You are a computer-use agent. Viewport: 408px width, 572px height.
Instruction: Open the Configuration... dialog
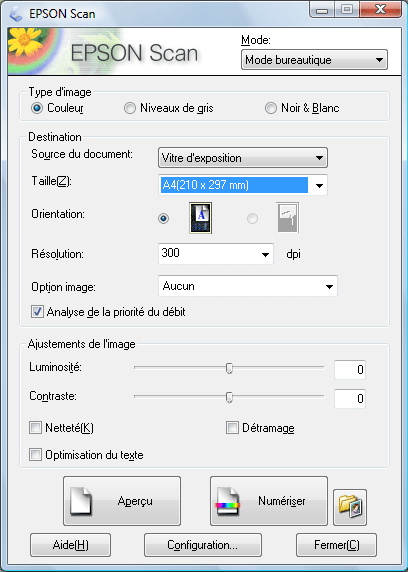point(203,545)
